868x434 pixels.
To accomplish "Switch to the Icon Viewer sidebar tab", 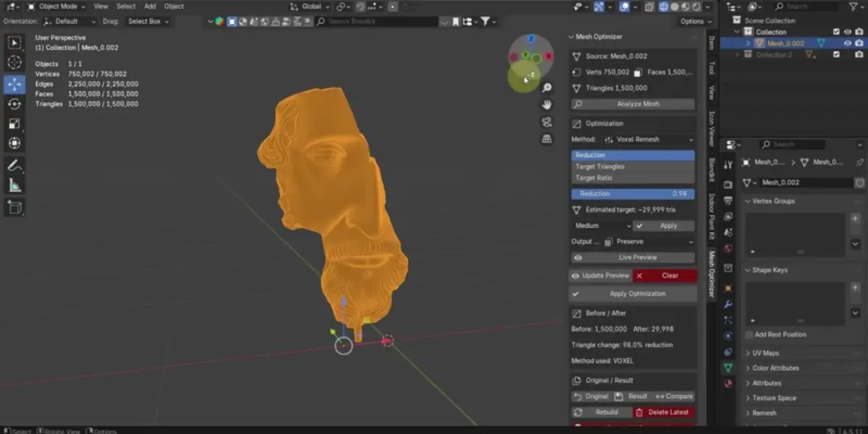I will click(x=712, y=128).
